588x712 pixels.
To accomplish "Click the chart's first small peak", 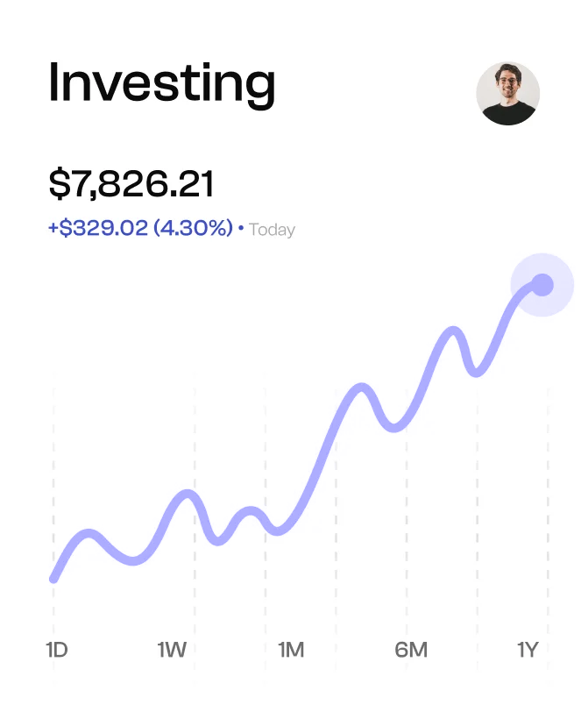I will click(x=88, y=533).
